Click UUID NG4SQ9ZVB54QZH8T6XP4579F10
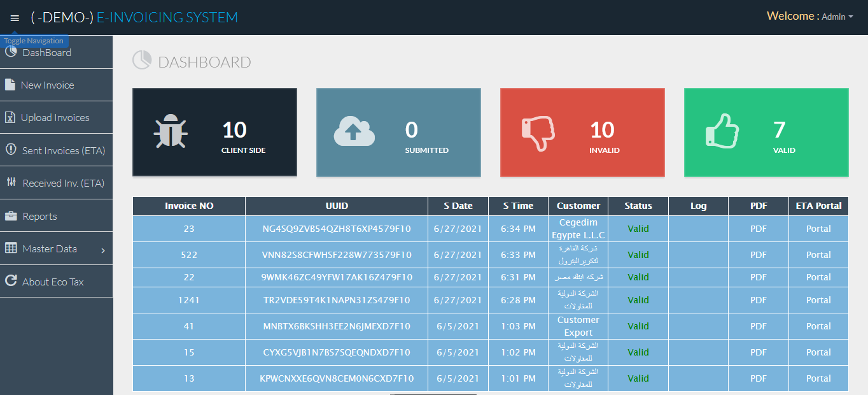 (x=337, y=229)
